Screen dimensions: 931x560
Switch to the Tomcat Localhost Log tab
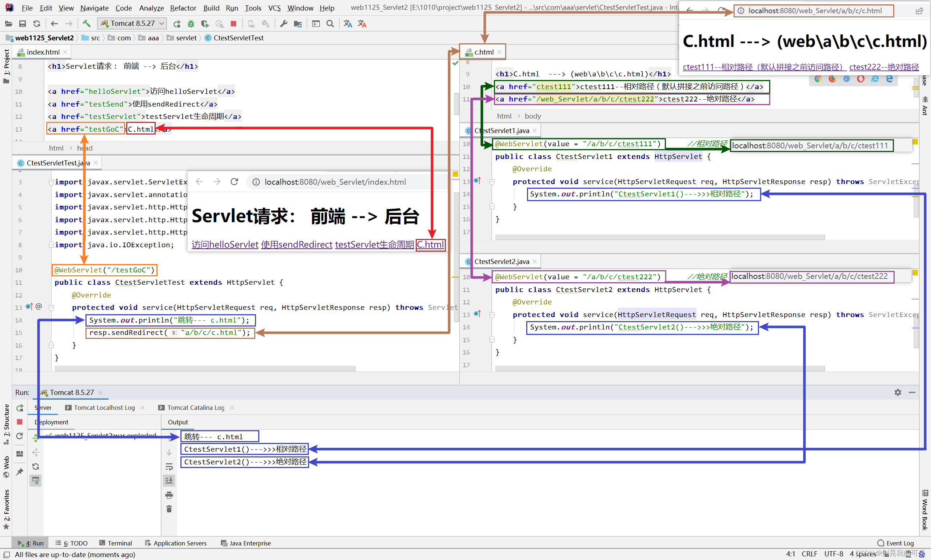(x=104, y=408)
